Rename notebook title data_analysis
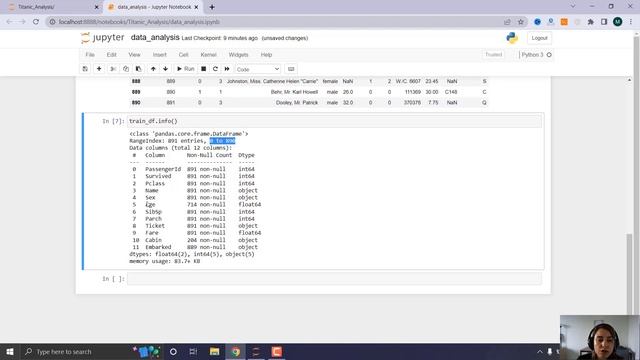This screenshot has width=640, height=360. coord(155,38)
